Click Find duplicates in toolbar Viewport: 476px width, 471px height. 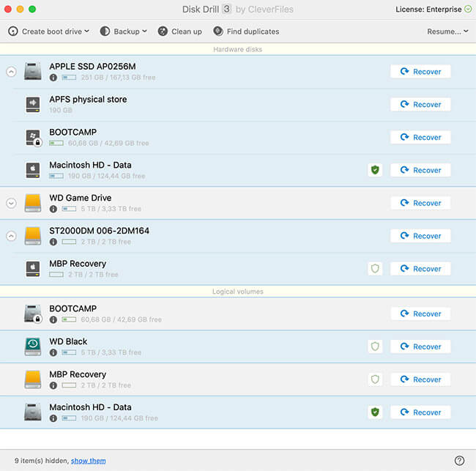click(x=246, y=31)
